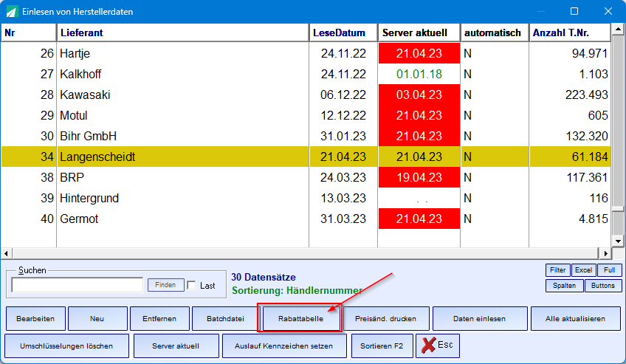Start Daten einlesen
This screenshot has height=364, width=626.
(480, 318)
